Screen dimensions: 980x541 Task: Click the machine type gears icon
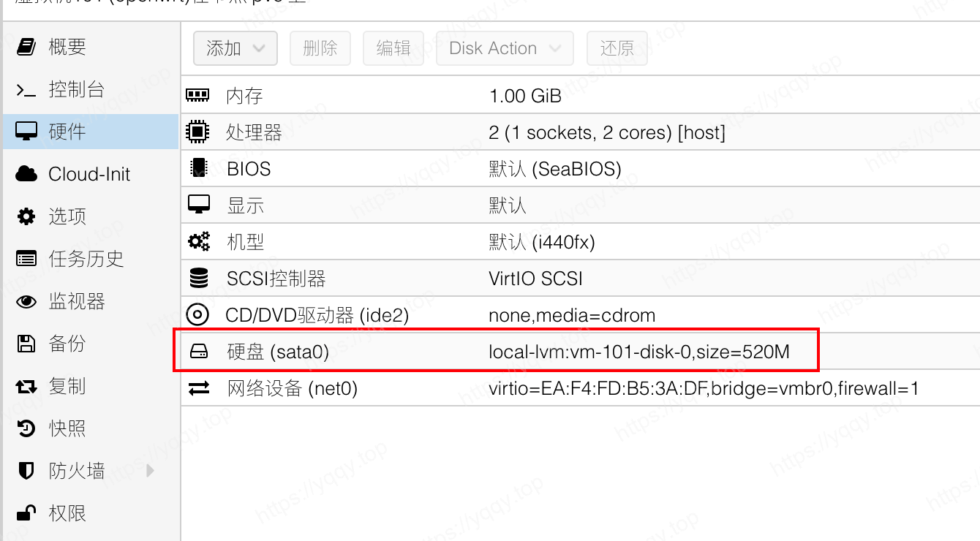coord(198,241)
